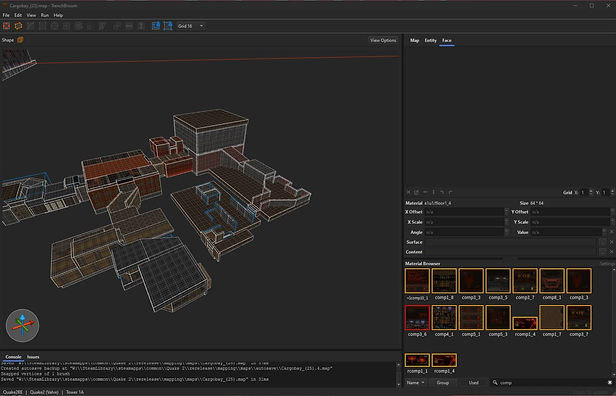Open the Surface flags editor button
616x396 pixels.
pyautogui.click(x=603, y=242)
